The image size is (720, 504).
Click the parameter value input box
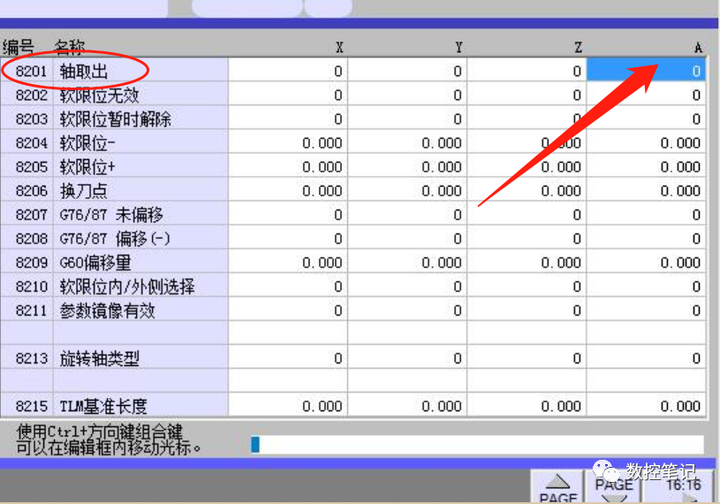477,444
